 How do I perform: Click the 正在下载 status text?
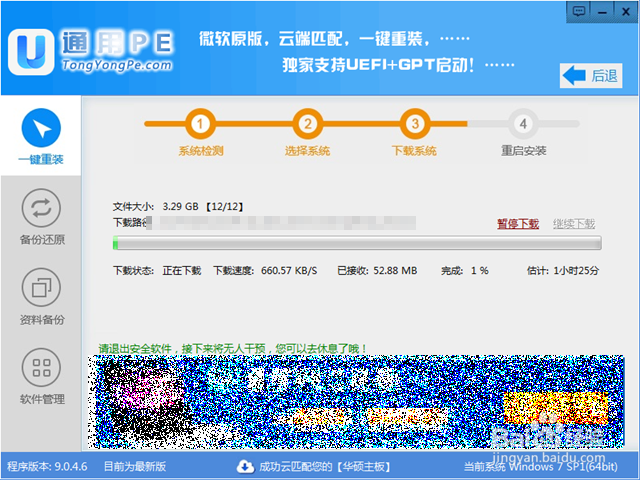click(182, 271)
